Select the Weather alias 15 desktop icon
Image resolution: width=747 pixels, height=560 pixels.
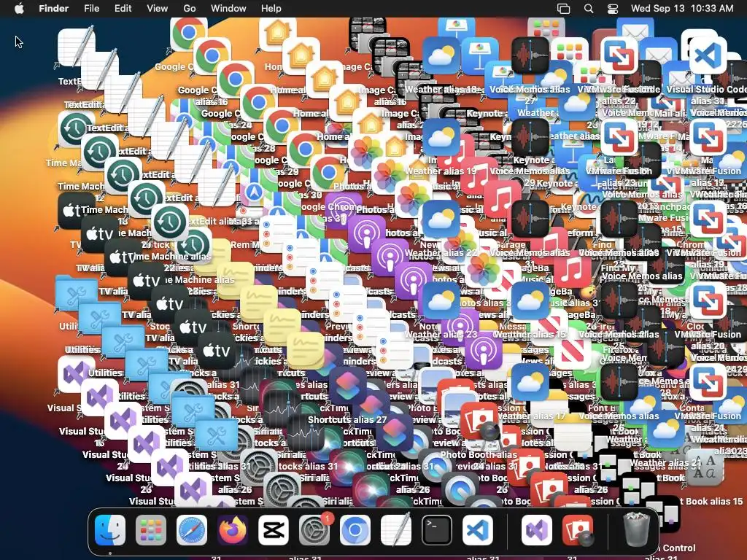tap(530, 301)
